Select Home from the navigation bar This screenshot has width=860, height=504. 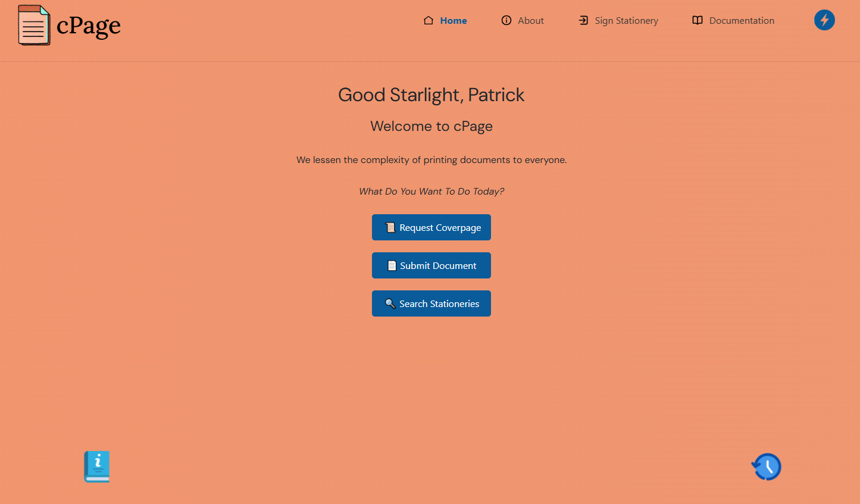tap(454, 20)
